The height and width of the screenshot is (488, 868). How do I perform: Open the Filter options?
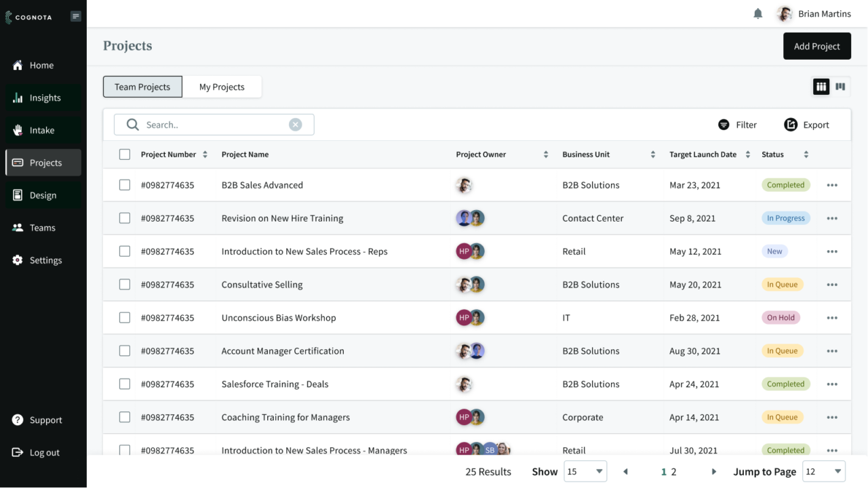tap(737, 125)
